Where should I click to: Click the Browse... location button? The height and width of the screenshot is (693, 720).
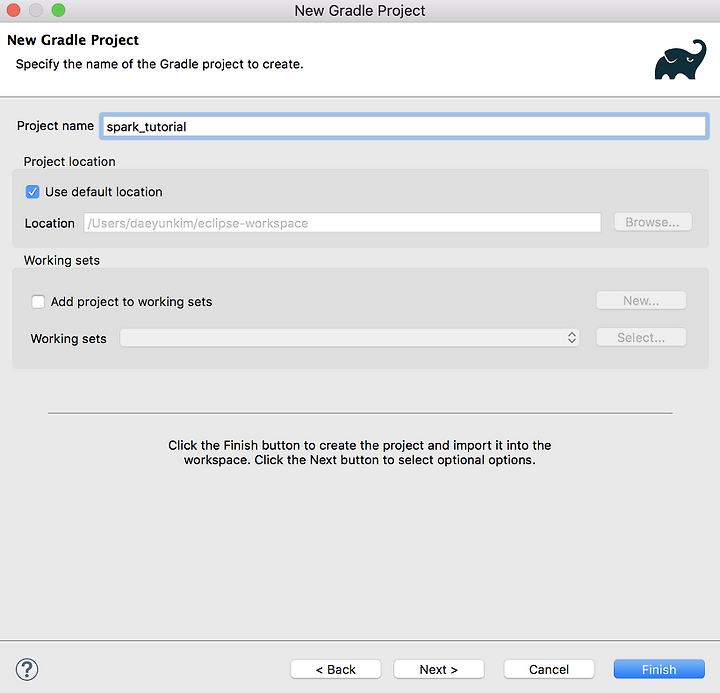pyautogui.click(x=652, y=222)
